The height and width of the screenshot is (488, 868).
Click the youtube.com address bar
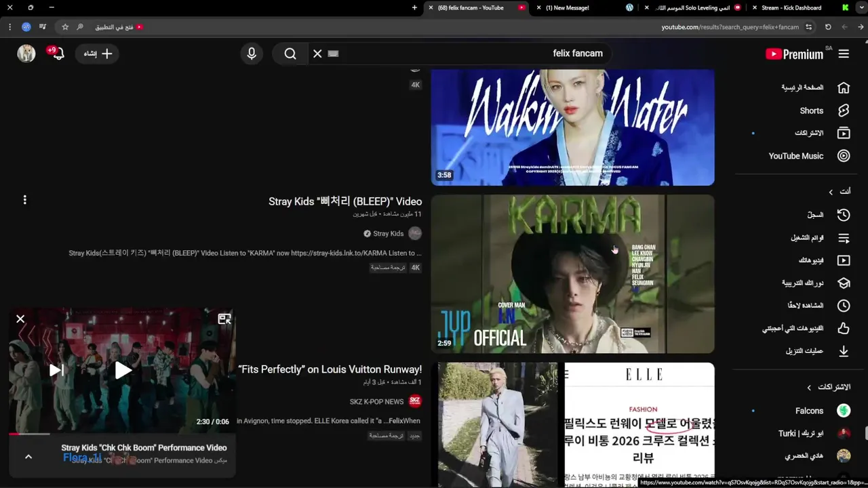(x=730, y=27)
